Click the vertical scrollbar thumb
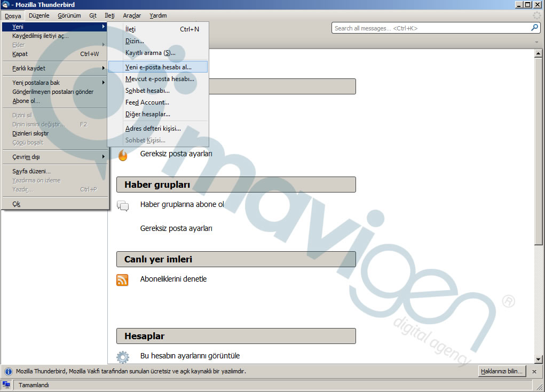This screenshot has height=392, width=545. (538, 151)
